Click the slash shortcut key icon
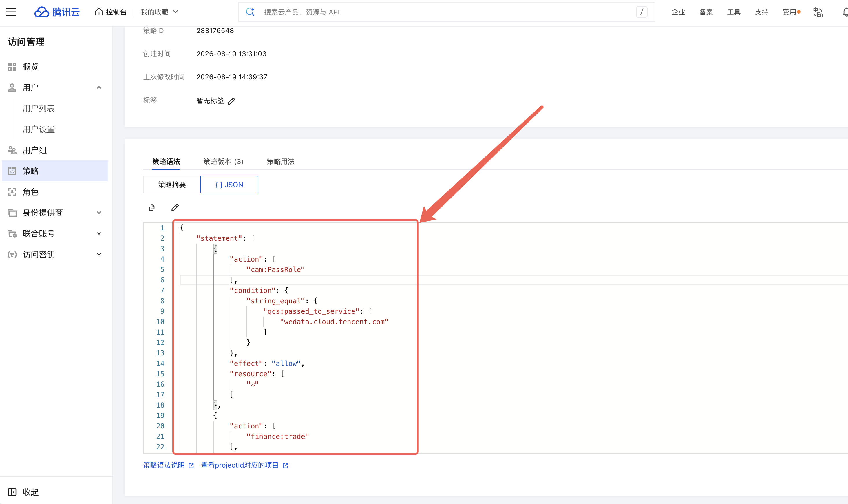The height and width of the screenshot is (504, 848). [x=642, y=12]
